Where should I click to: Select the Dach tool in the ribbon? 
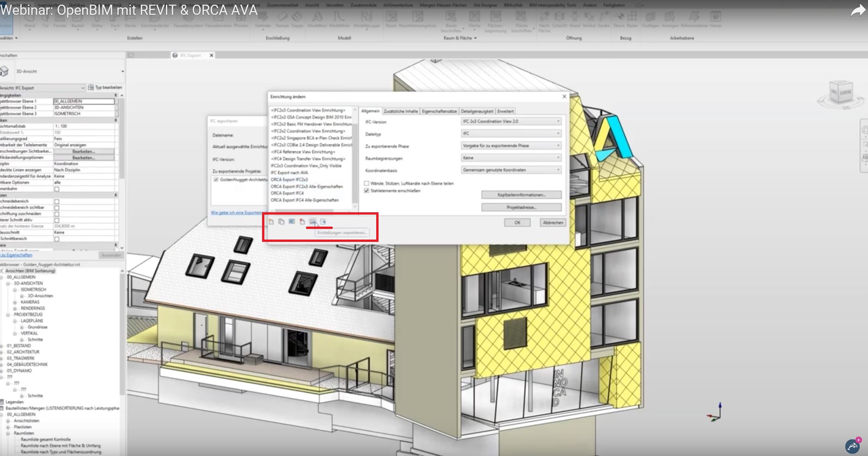point(116,20)
